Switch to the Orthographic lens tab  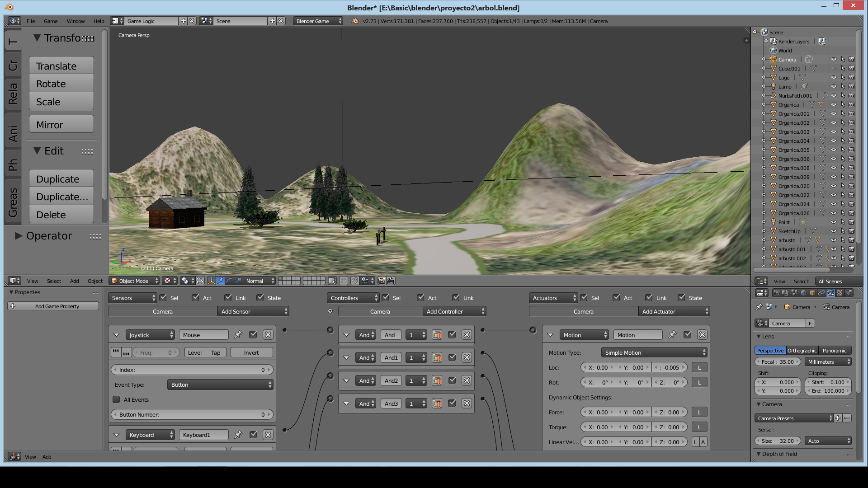[802, 351]
